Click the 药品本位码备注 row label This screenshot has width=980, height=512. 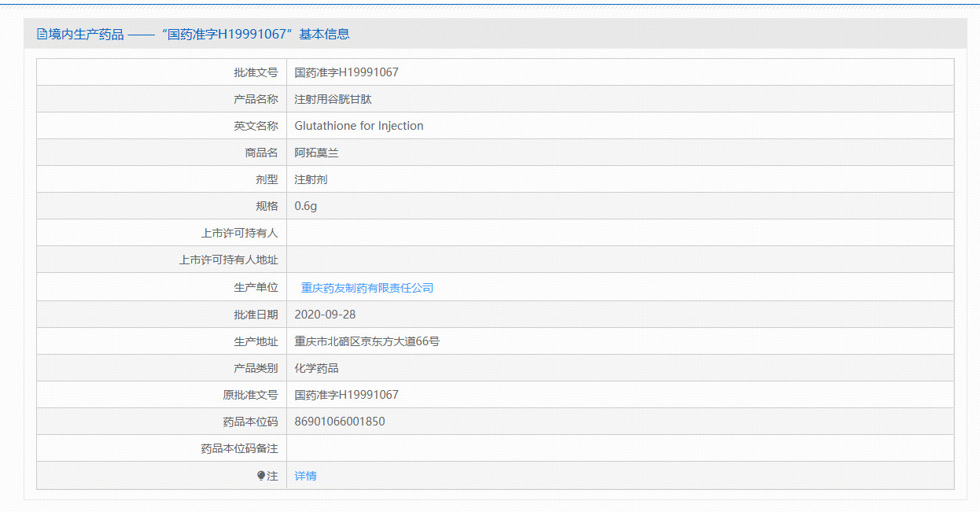click(x=239, y=448)
